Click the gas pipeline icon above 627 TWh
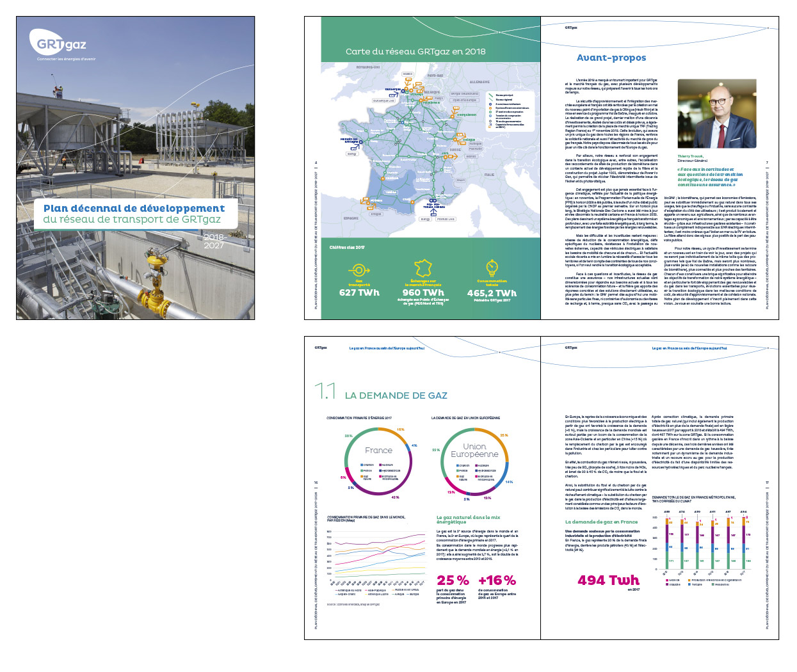 pyautogui.click(x=359, y=269)
